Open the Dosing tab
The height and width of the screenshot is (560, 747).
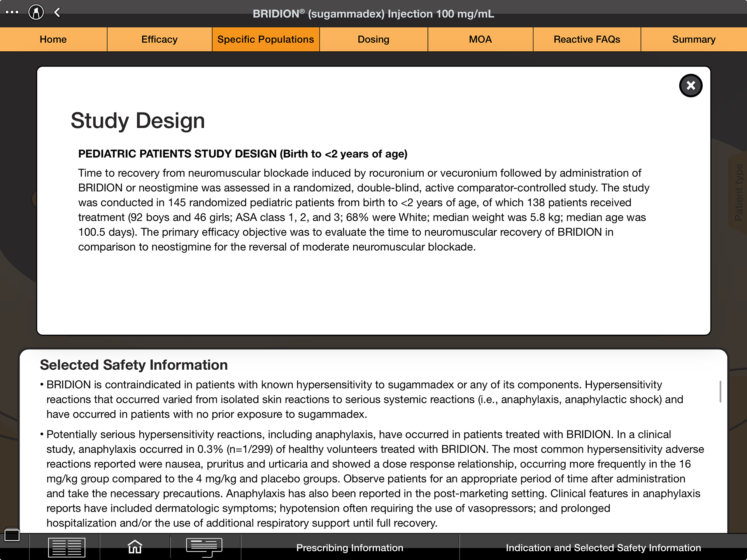pos(373,39)
